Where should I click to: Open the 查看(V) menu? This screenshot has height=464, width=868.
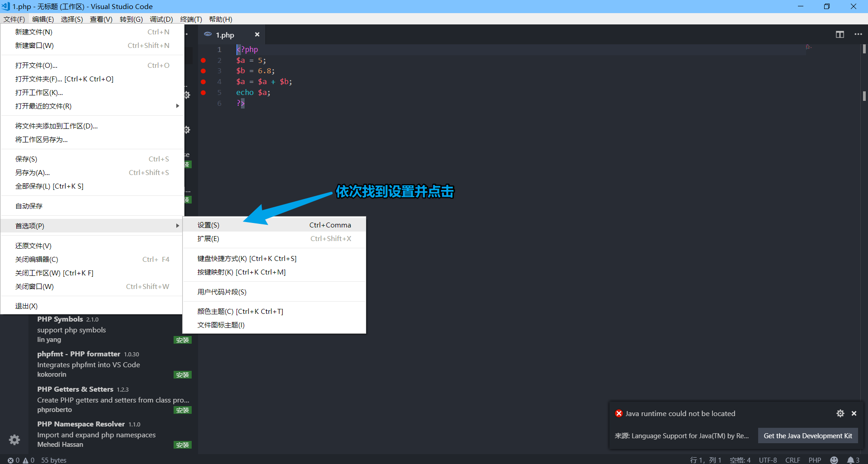click(x=101, y=19)
